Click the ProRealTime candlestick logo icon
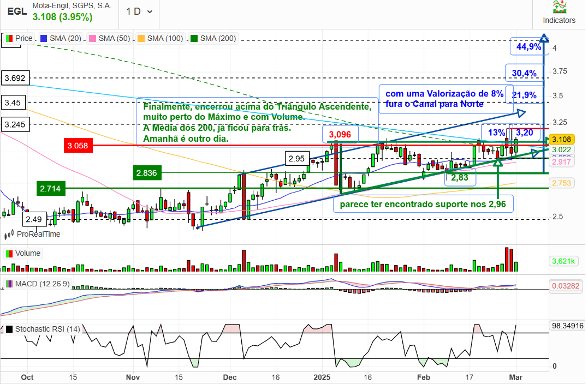The image size is (588, 384). click(x=9, y=234)
